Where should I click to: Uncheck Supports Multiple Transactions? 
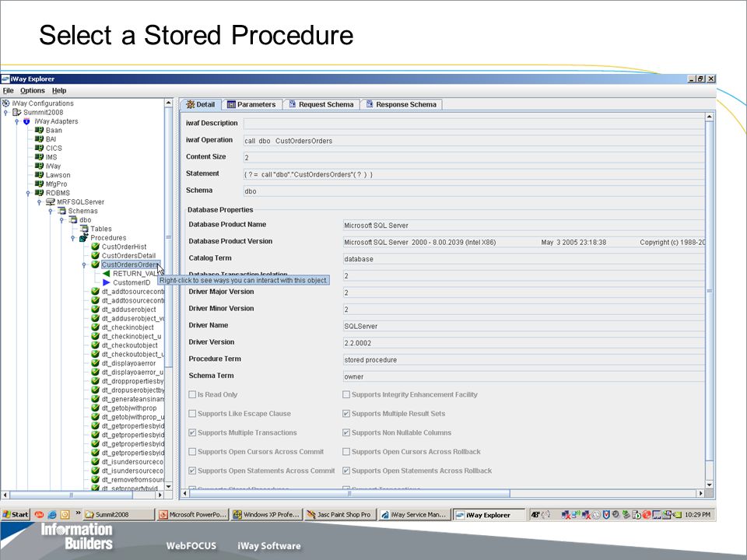pyautogui.click(x=192, y=433)
